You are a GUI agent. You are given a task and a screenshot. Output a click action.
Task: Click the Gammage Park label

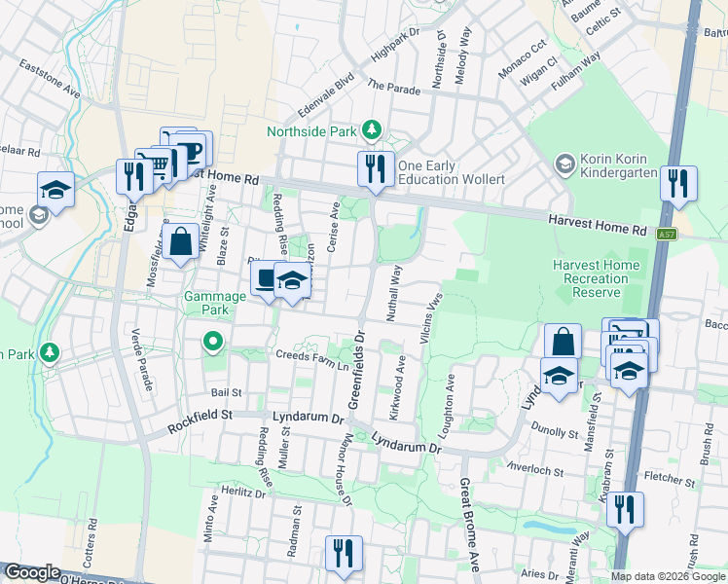[x=215, y=303]
